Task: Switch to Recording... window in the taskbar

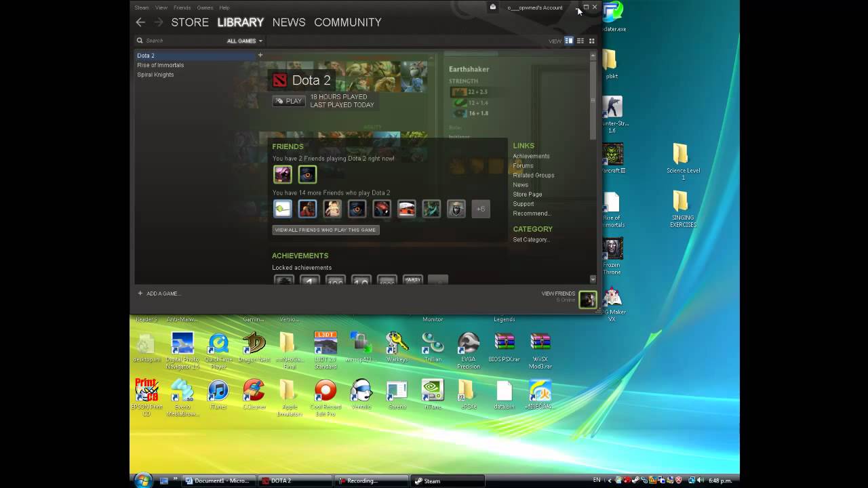Action: 372,481
